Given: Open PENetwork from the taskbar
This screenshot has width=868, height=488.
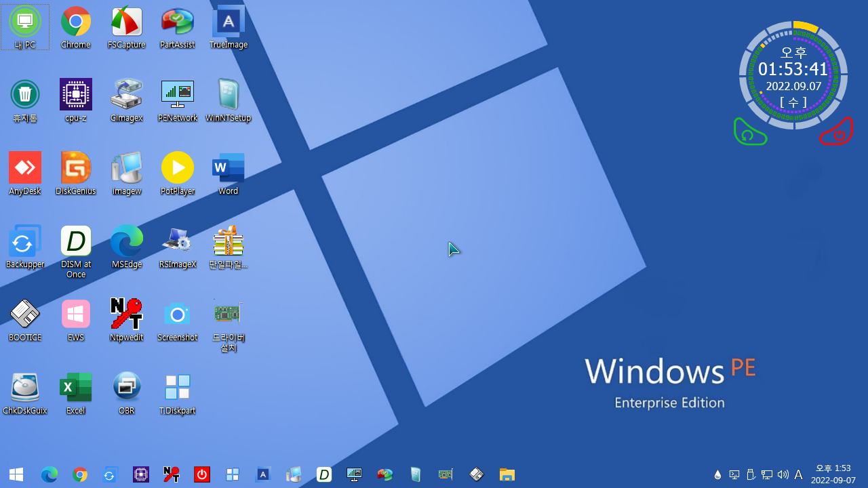Looking at the screenshot, I should tap(355, 474).
